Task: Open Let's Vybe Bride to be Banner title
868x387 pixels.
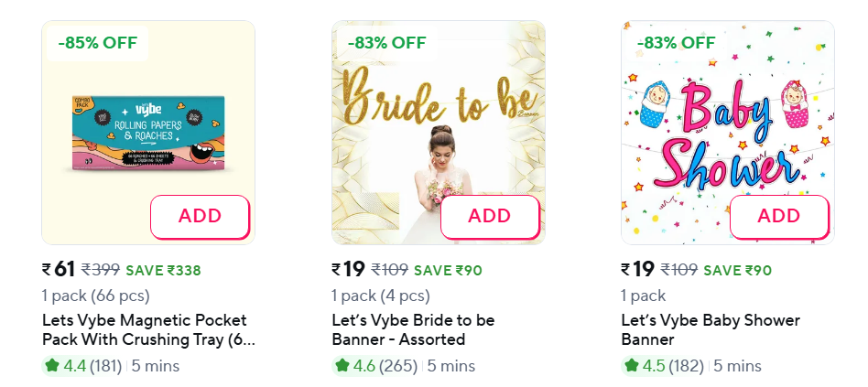Action: [413, 330]
